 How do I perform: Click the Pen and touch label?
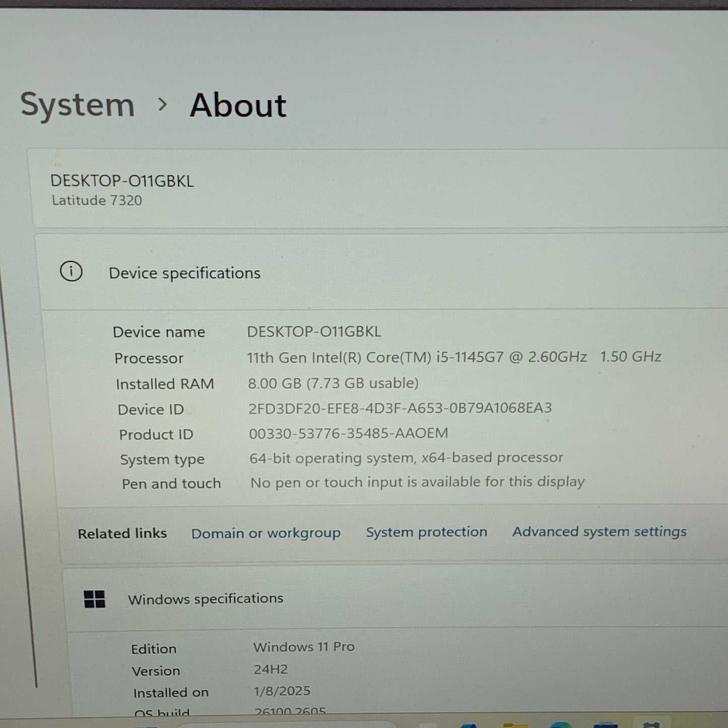click(x=171, y=484)
